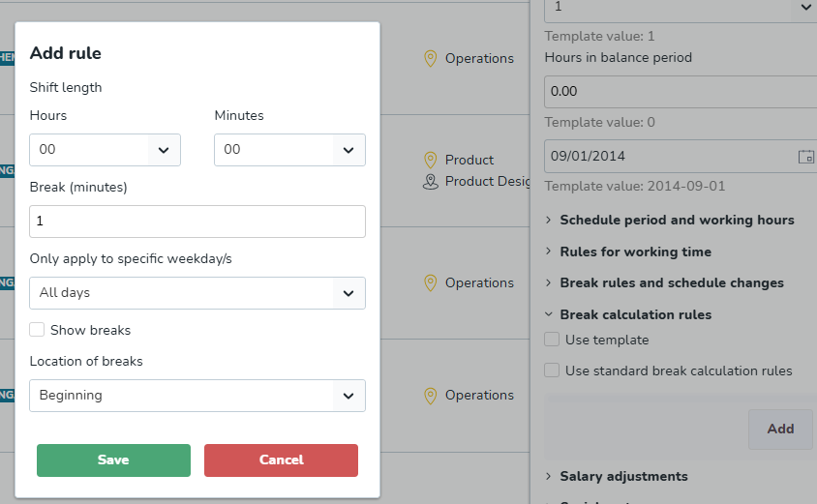The height and width of the screenshot is (504, 817).
Task: Expand the Salary adjustments section
Action: coord(623,476)
